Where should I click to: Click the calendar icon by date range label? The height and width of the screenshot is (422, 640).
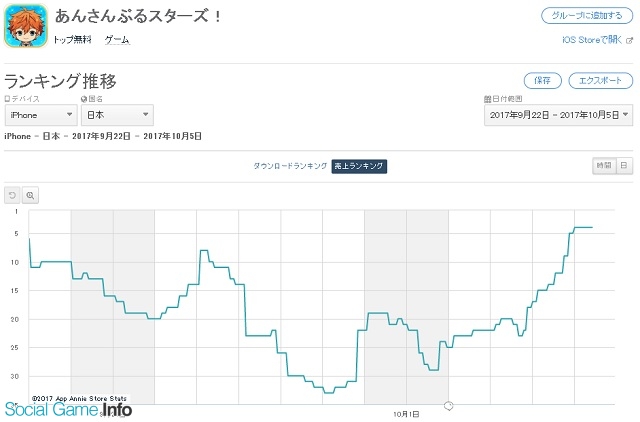(x=487, y=100)
